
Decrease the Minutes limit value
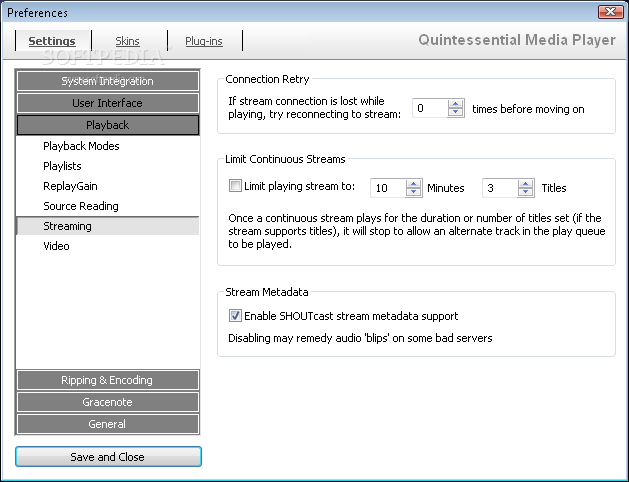414,192
